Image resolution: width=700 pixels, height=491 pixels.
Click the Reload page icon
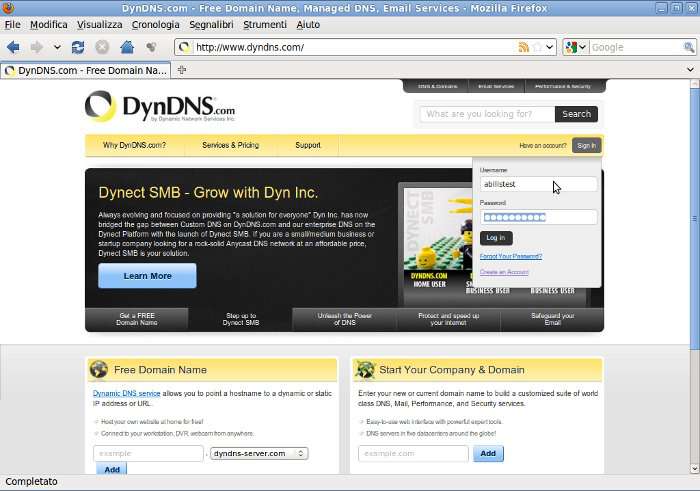click(78, 47)
